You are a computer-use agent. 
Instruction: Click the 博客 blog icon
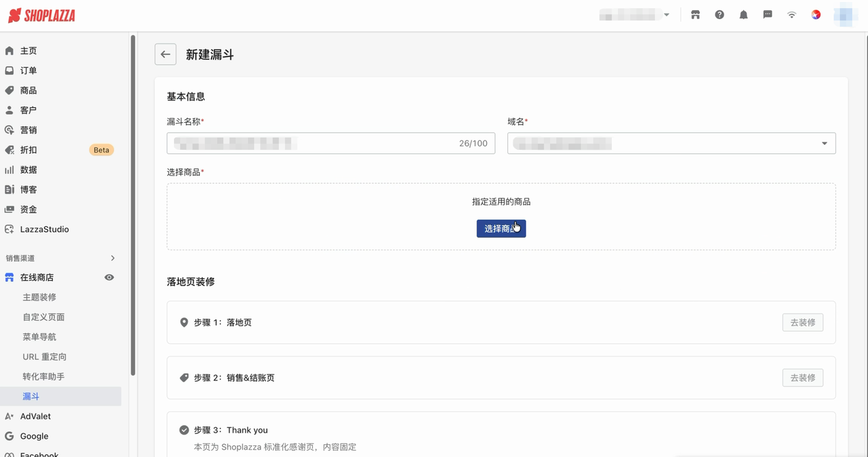(x=9, y=190)
